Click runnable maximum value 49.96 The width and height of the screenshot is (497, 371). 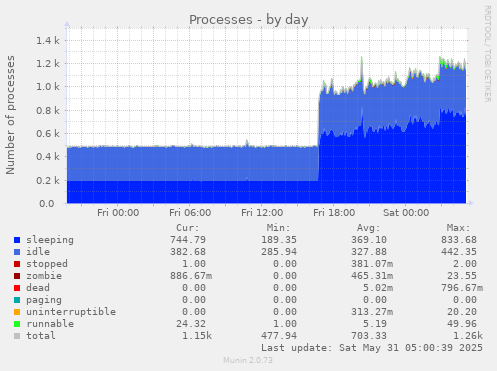point(462,324)
